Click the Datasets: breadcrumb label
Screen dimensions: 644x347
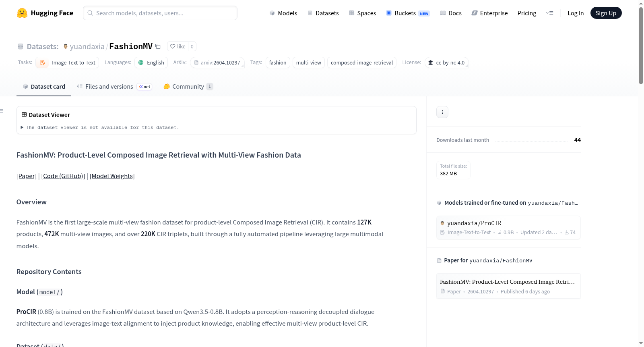pos(43,46)
